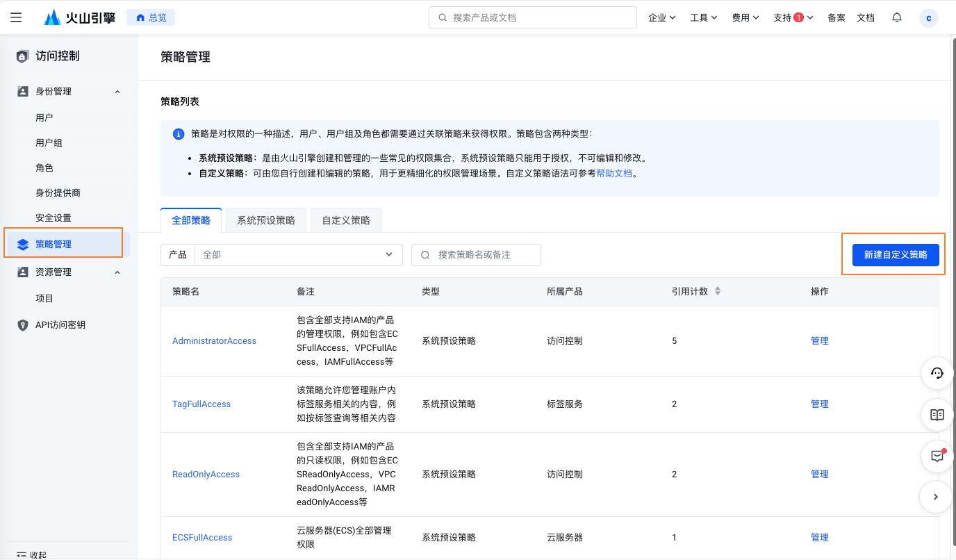This screenshot has width=956, height=560.
Task: Collapse the floating tools with arrow
Action: pos(936,497)
